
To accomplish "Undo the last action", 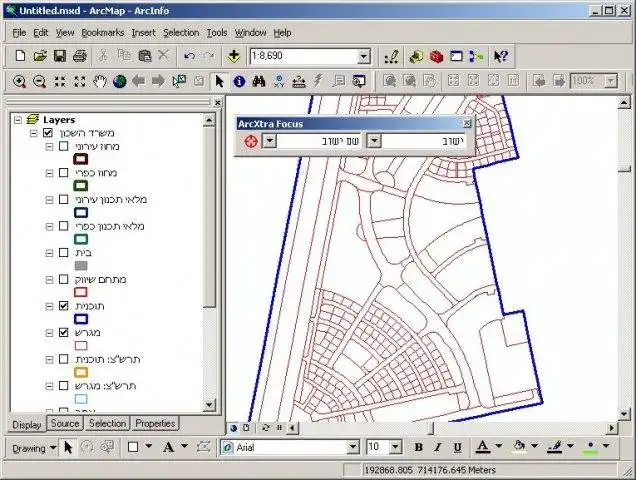I will (189, 56).
